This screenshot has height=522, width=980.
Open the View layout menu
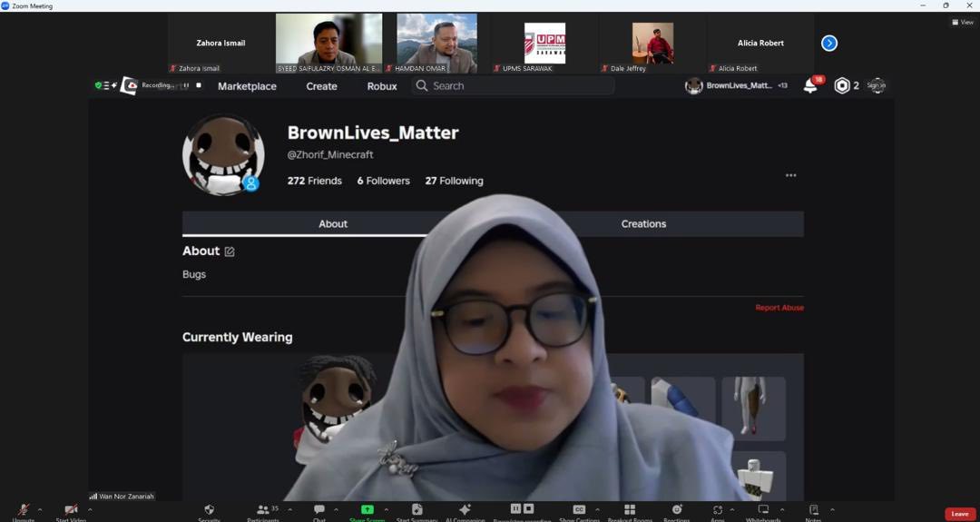[963, 23]
